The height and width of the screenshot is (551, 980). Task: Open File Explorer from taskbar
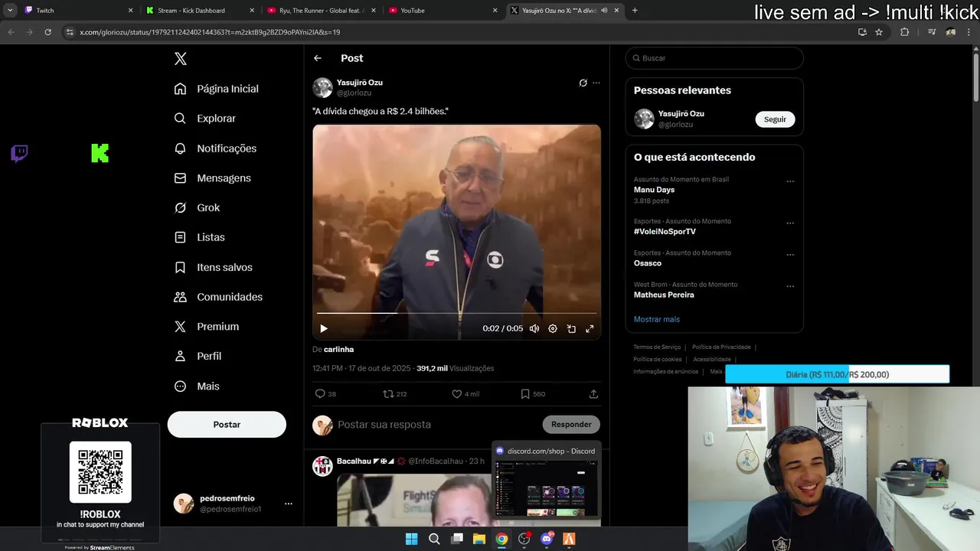pyautogui.click(x=479, y=539)
